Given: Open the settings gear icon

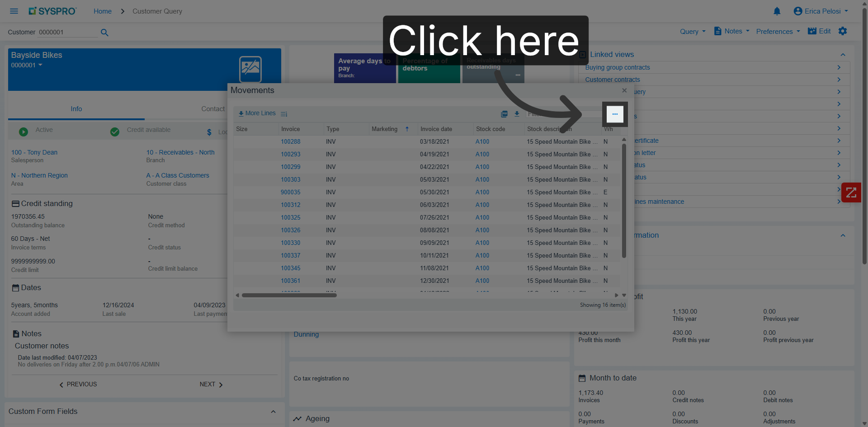Looking at the screenshot, I should pos(842,31).
